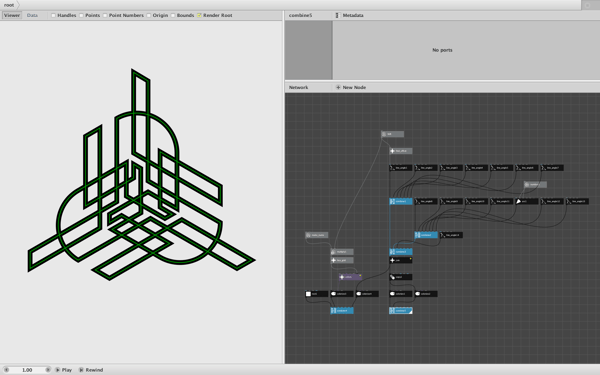600x375 pixels.
Task: Select the blue combine1 node
Action: [x=401, y=201]
